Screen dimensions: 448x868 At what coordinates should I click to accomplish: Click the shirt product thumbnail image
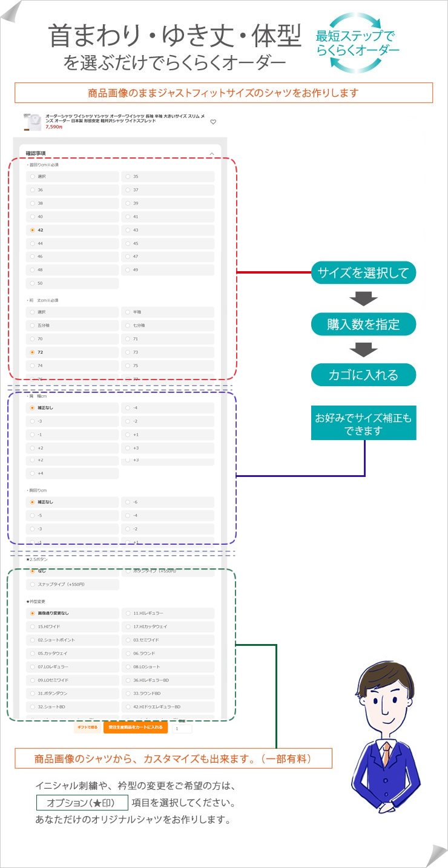click(x=32, y=122)
